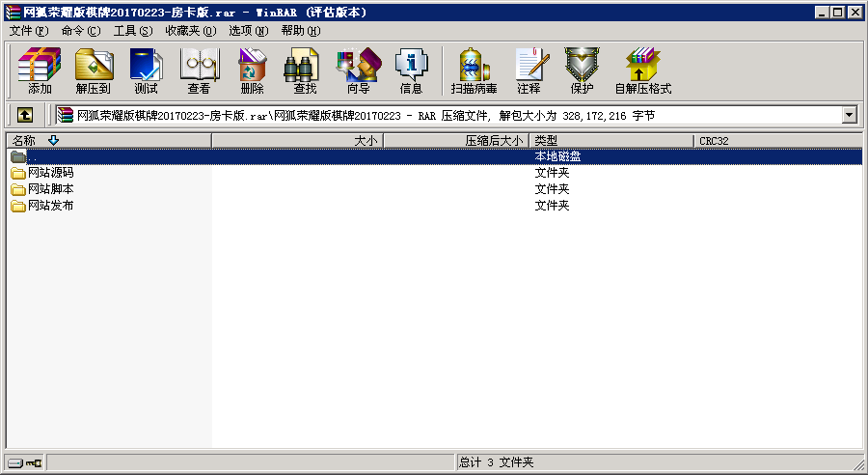
Task: Click the 解压到 (Extract To) icon
Action: tap(93, 71)
